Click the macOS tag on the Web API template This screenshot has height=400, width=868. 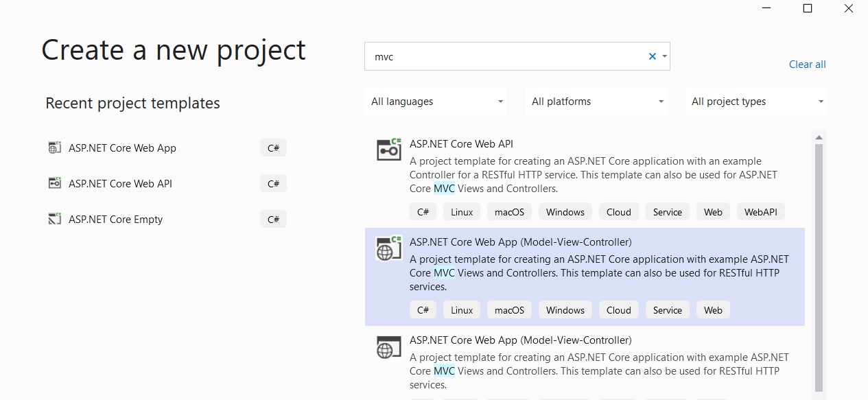coord(509,212)
